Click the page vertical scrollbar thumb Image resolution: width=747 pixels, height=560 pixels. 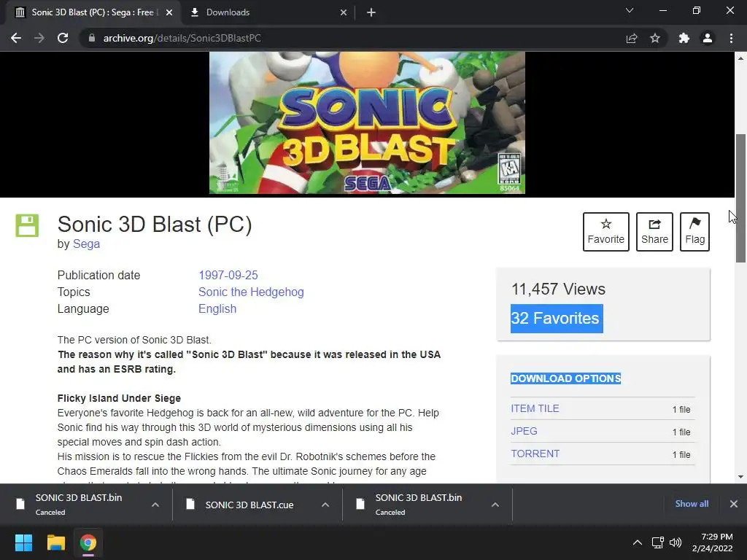coord(740,198)
